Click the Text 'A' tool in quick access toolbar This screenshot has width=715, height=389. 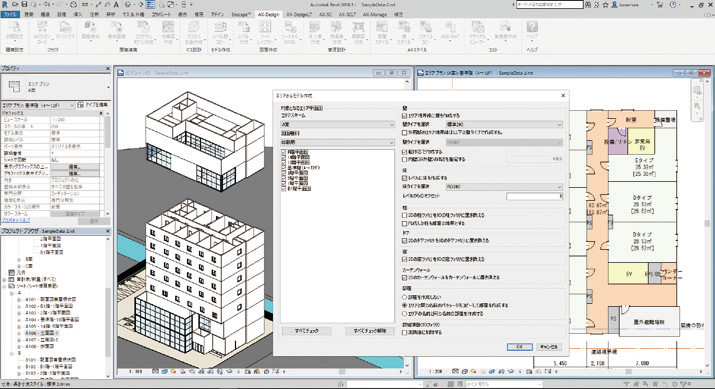116,5
